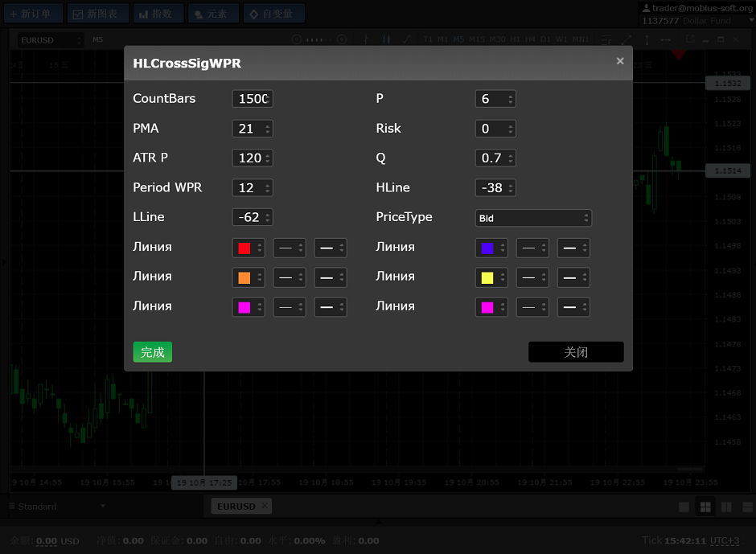The image size is (756, 554).
Task: Pick the yellow line color swatch
Action: (x=487, y=277)
